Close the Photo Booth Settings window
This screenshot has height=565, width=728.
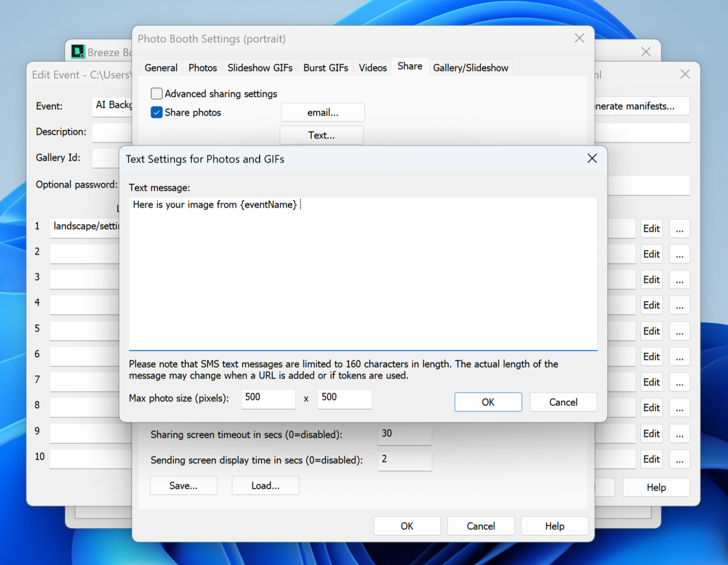tap(579, 39)
